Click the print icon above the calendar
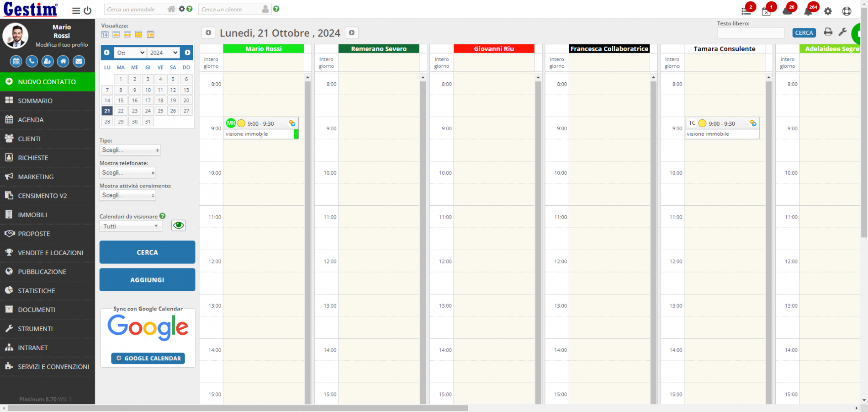The height and width of the screenshot is (412, 868). (827, 32)
